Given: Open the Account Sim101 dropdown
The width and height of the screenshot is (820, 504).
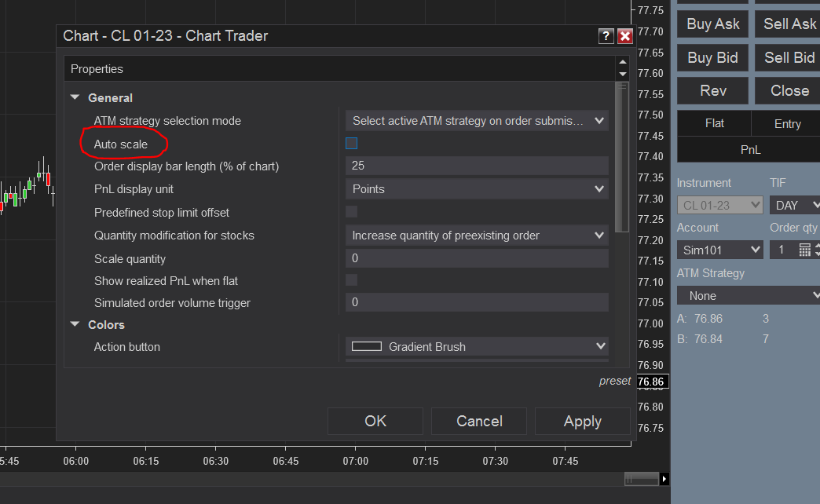Looking at the screenshot, I should tap(720, 250).
